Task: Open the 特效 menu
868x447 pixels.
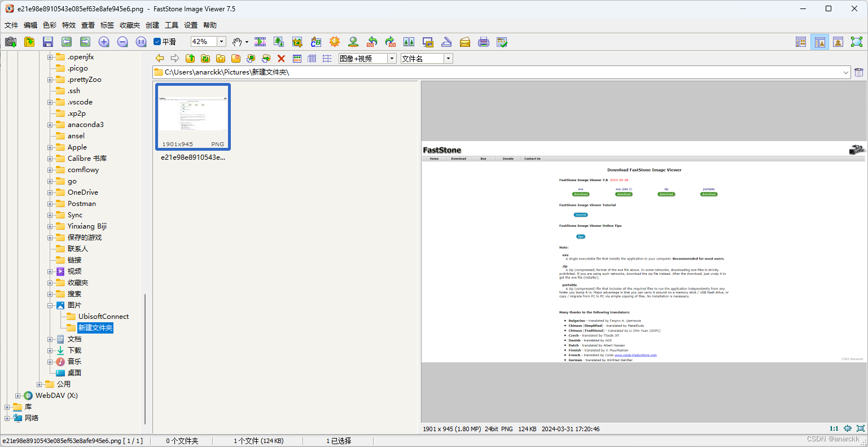Action: tap(69, 25)
